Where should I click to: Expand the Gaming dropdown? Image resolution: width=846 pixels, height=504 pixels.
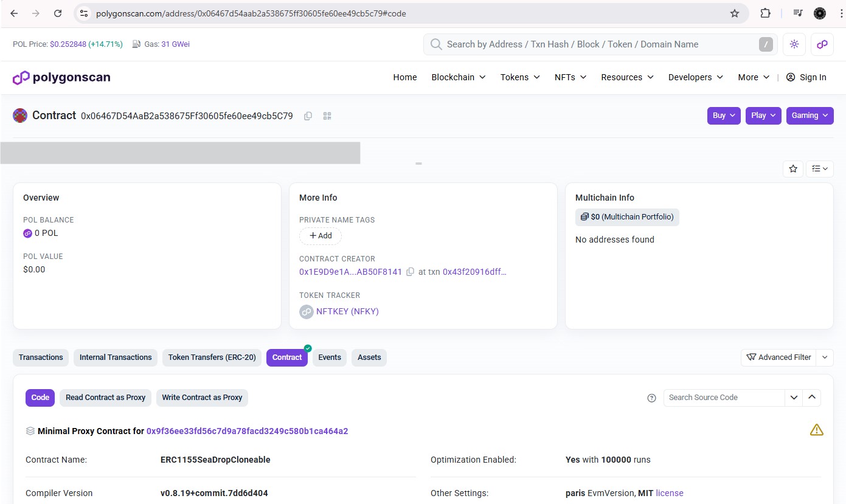(x=810, y=116)
